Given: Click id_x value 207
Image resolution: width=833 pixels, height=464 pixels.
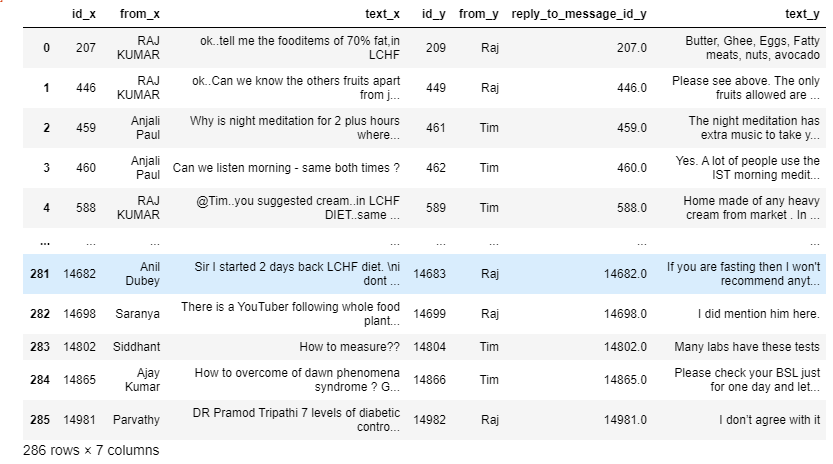Looking at the screenshot, I should click(86, 48).
